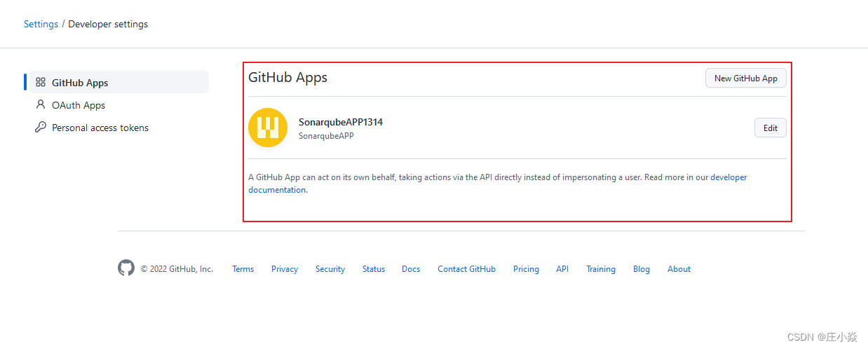This screenshot has height=349, width=868.
Task: Click the © 2022 GitHub, Inc. text
Action: point(177,269)
